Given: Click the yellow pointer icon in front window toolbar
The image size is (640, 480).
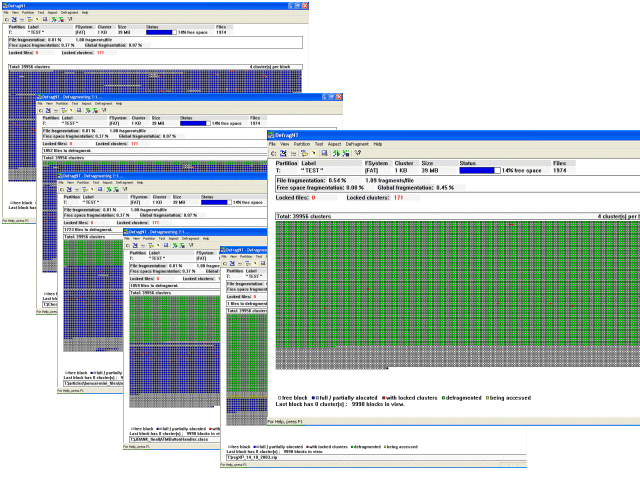Looking at the screenshot, I should click(x=314, y=153).
